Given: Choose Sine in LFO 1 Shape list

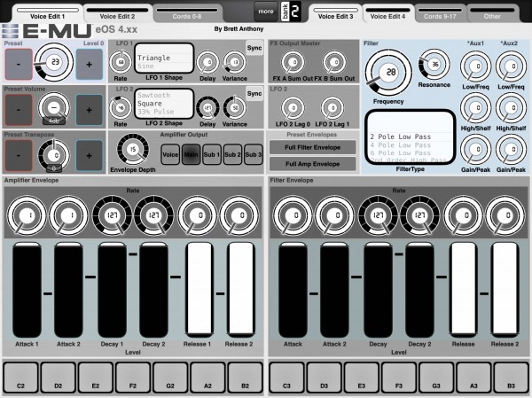Looking at the screenshot, I should [145, 66].
